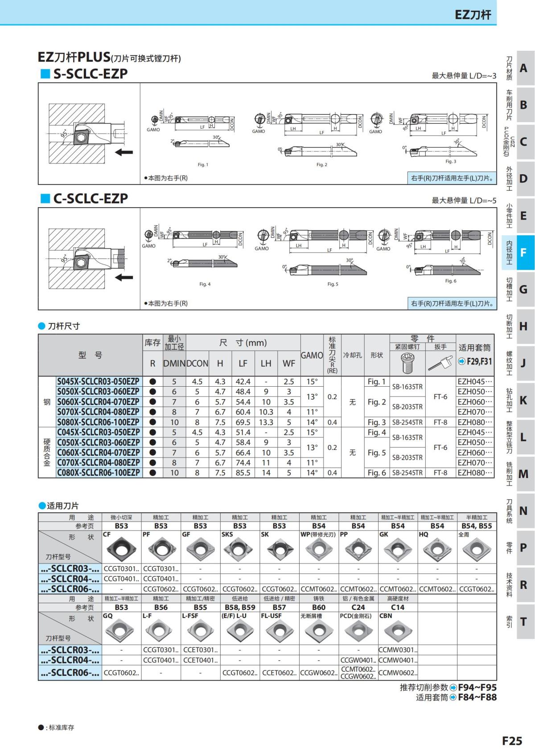Screen dimensions: 535x756
Task: Select model C050X-SCLCR03-060EZP
Action: point(99,442)
